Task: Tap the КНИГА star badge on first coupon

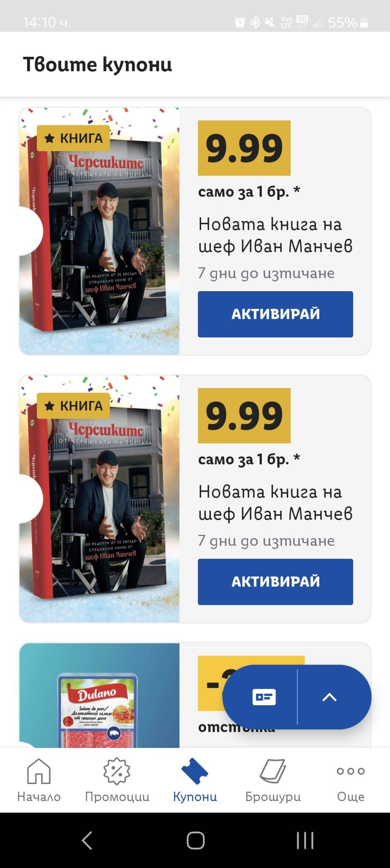Action: click(73, 138)
